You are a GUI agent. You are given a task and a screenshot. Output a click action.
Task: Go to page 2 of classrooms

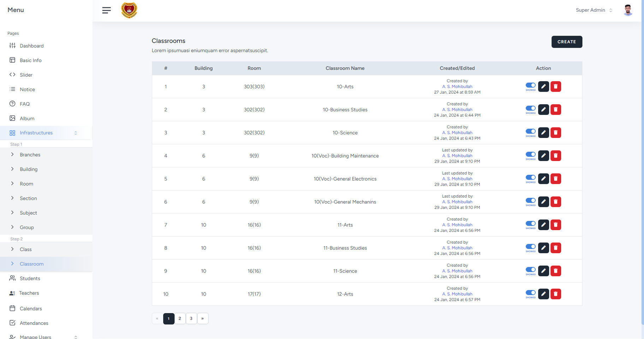(x=180, y=318)
